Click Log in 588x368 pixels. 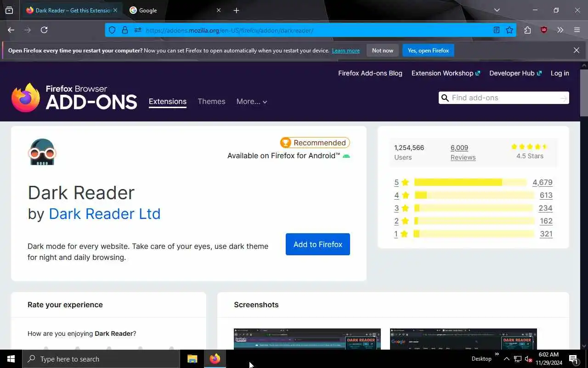pyautogui.click(x=560, y=73)
